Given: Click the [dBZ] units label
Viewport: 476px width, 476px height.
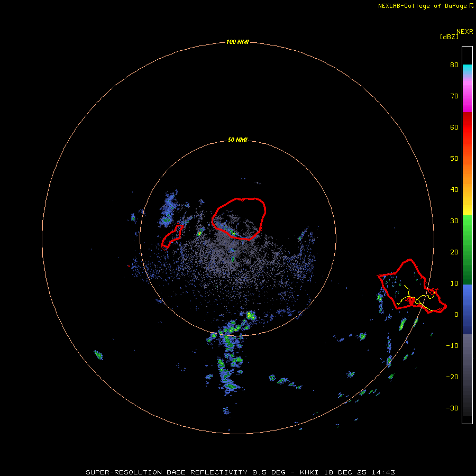Looking at the screenshot, I should (x=449, y=36).
